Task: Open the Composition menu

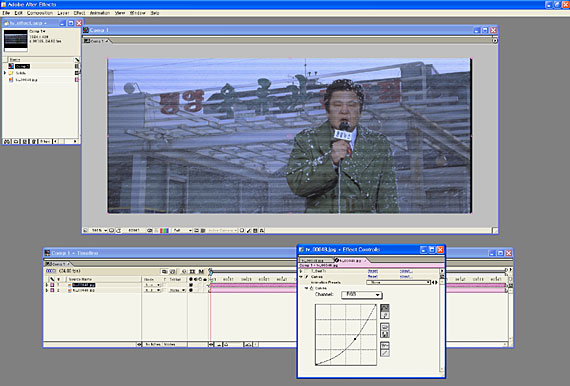Action: click(40, 13)
